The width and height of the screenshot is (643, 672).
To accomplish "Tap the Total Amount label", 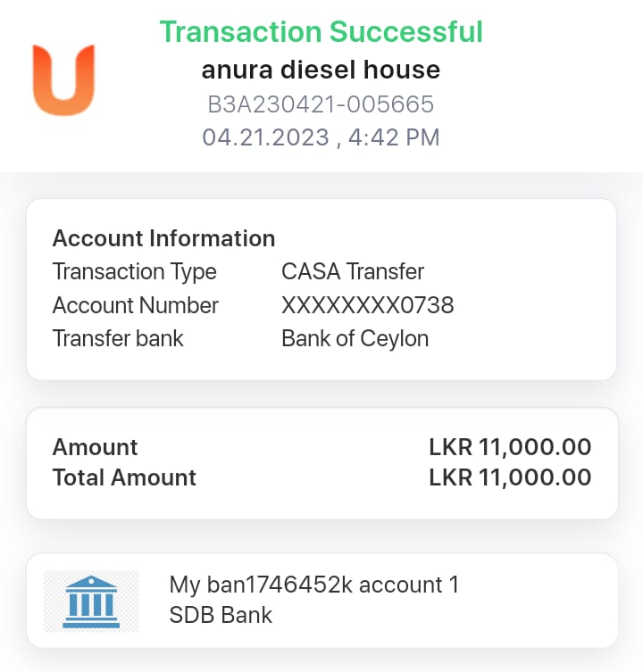I will click(124, 477).
